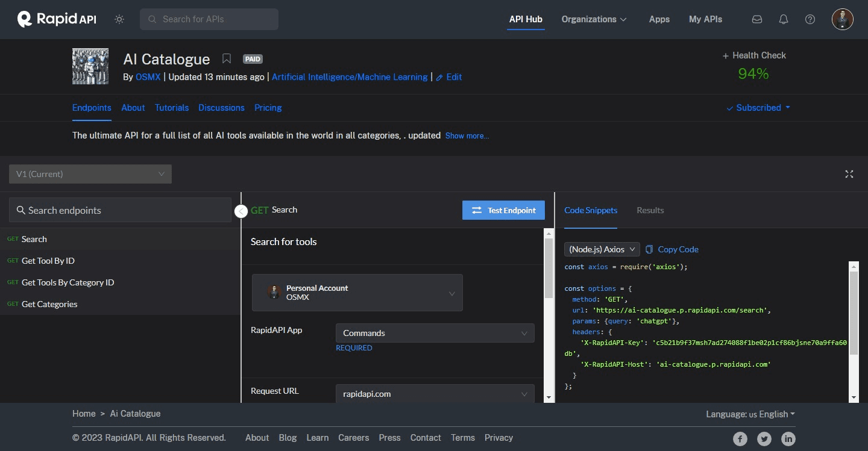868x451 pixels.
Task: Open the Facebook footer icon
Action: (x=740, y=439)
